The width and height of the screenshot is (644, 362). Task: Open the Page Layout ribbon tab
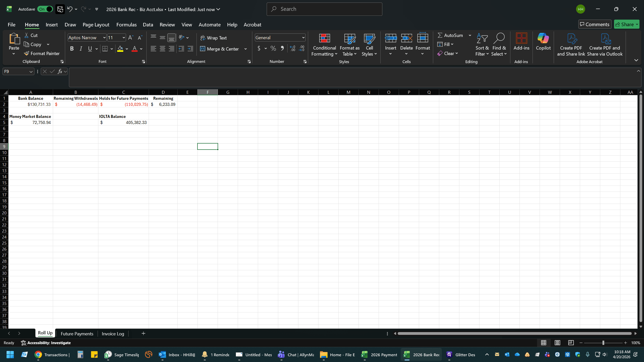(96, 25)
